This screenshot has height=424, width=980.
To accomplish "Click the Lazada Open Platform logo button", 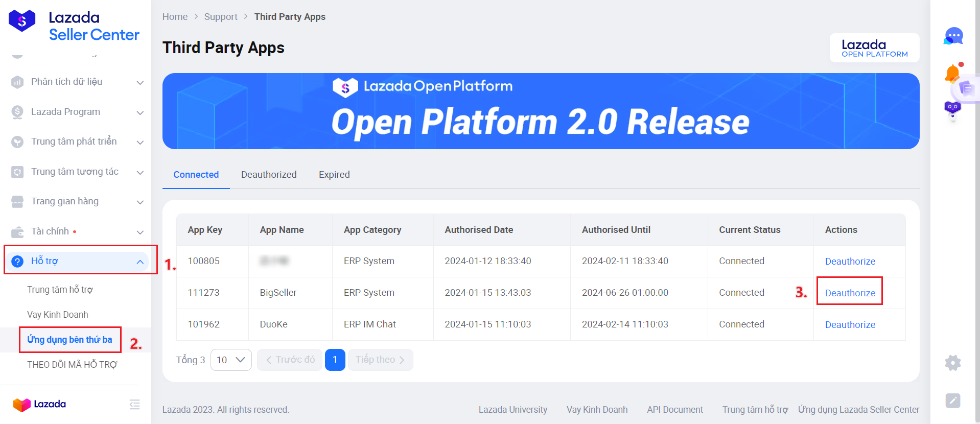I will (874, 48).
